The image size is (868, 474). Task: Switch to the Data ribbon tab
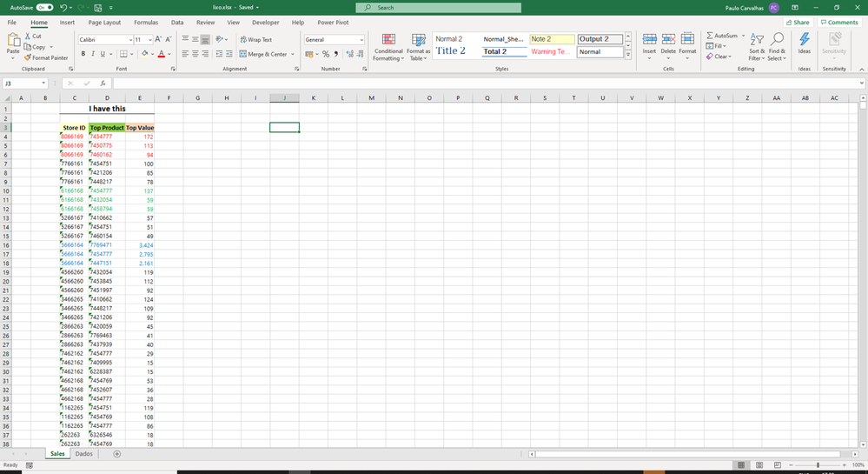pos(177,23)
